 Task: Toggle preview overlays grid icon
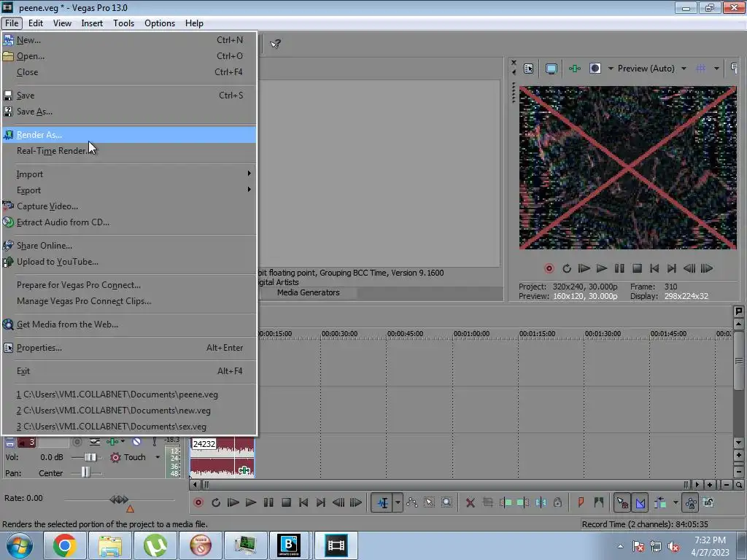pyautogui.click(x=701, y=69)
